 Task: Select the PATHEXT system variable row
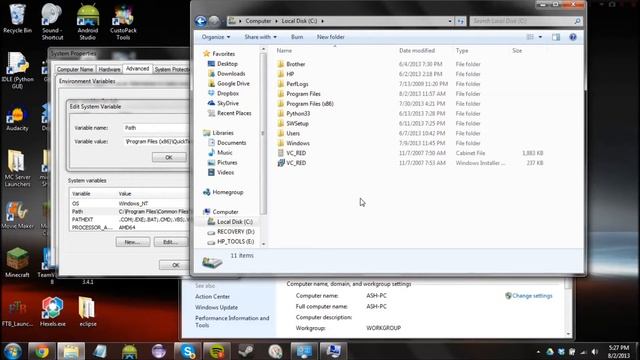coord(130,219)
